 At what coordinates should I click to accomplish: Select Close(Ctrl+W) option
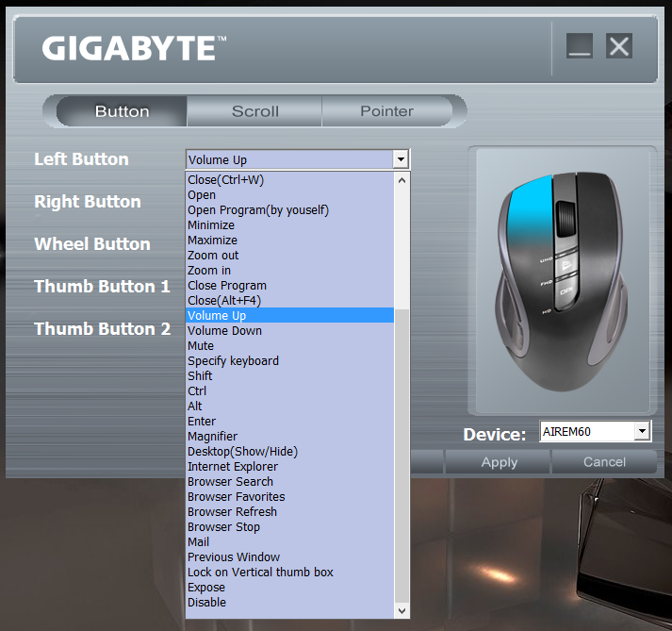[289, 180]
